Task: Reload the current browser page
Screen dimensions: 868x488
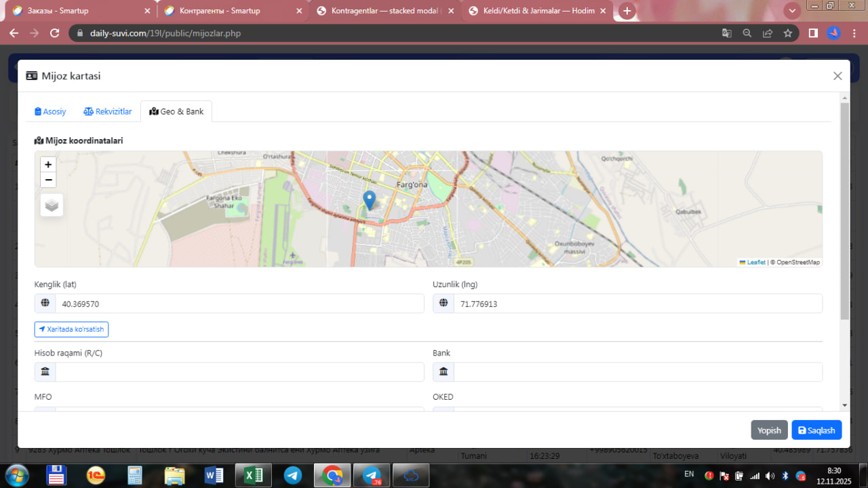Action: 55,33
